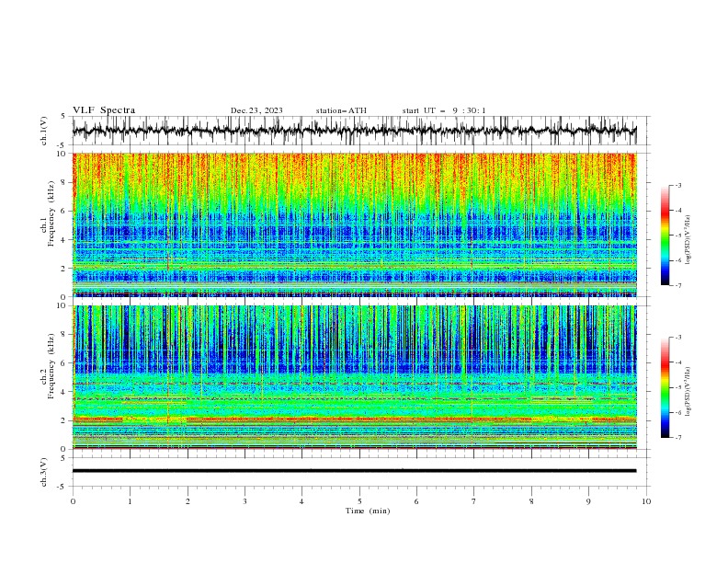
Task: Click the "-5" label on the ch.1 color scale
Action: pyautogui.click(x=678, y=236)
